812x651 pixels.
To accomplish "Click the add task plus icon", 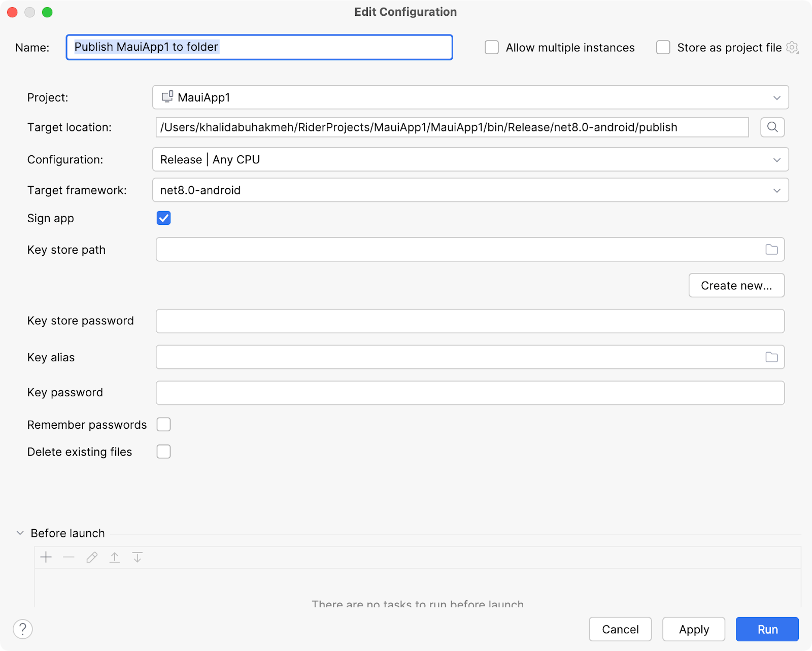I will click(46, 557).
